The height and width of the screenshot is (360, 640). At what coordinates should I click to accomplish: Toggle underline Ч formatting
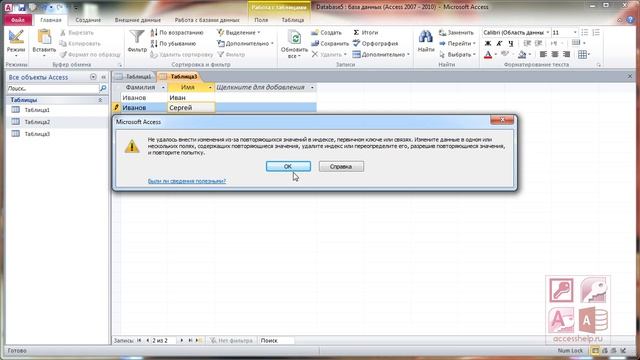click(x=511, y=43)
